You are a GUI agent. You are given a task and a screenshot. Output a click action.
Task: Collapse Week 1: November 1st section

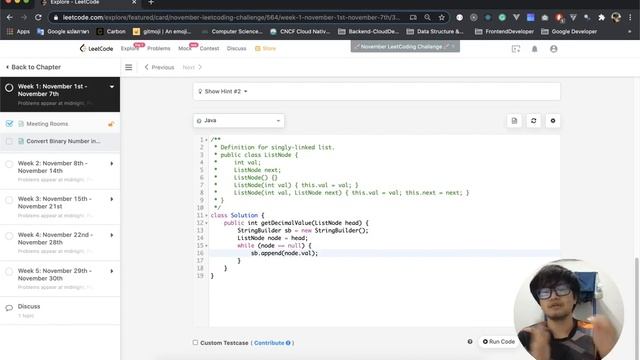[111, 87]
